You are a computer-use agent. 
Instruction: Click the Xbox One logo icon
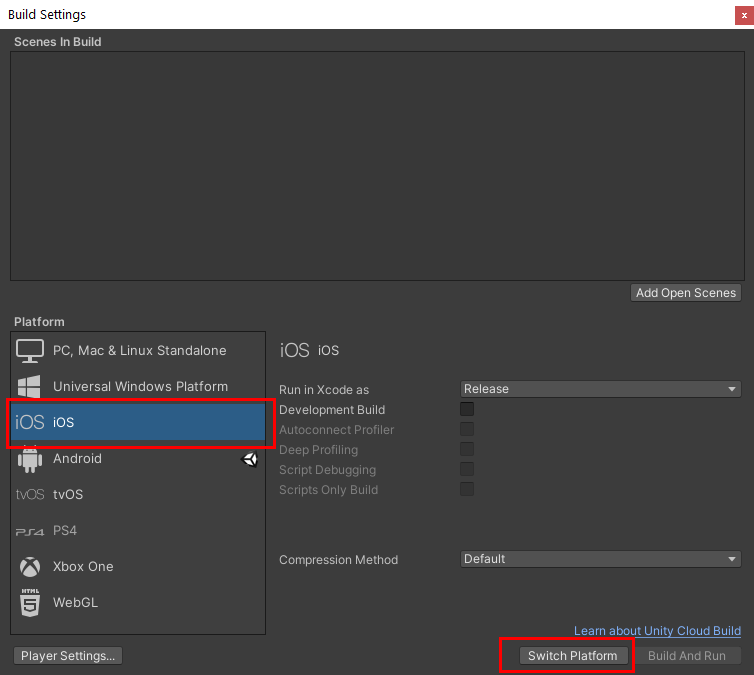pyautogui.click(x=30, y=567)
